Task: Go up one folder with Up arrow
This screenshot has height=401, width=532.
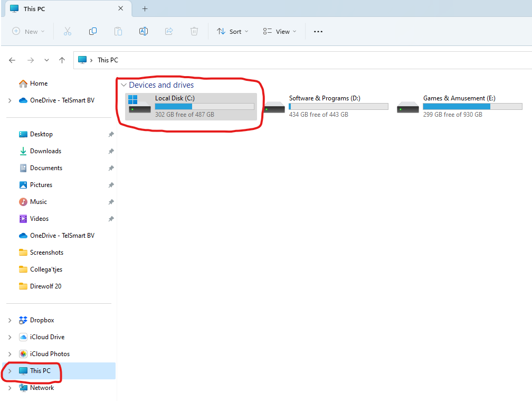Action: coord(62,60)
